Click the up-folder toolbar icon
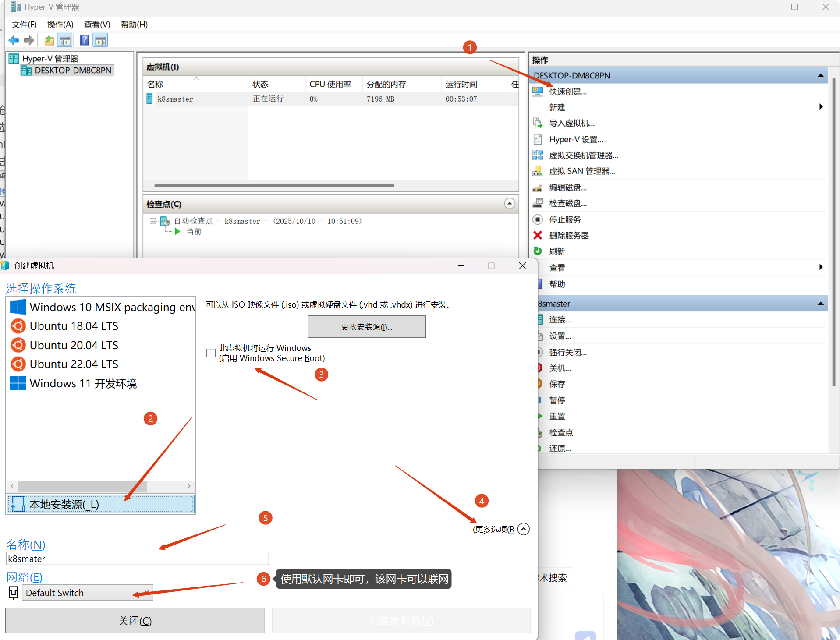This screenshot has width=840, height=640. pos(49,40)
